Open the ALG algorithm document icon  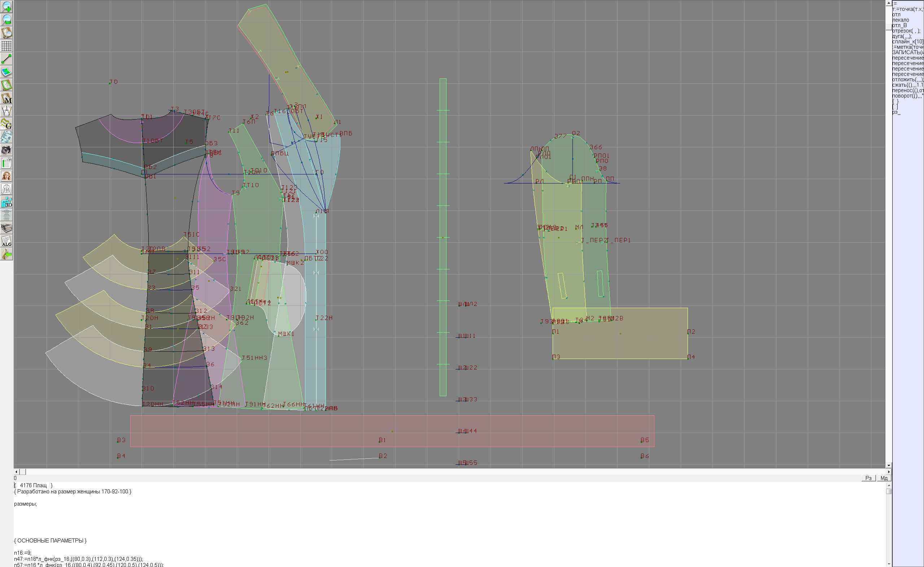6,241
